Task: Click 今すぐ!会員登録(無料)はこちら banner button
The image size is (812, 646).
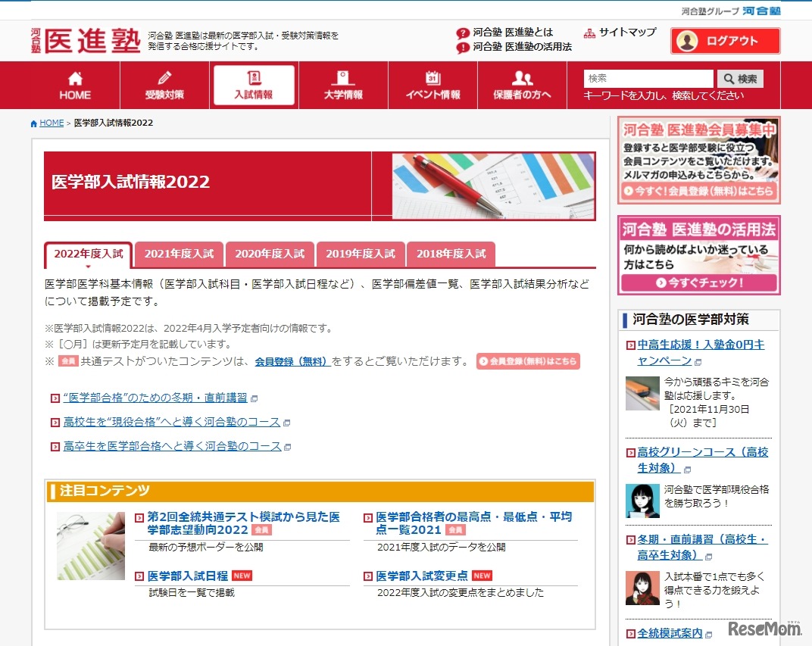Action: pos(698,191)
